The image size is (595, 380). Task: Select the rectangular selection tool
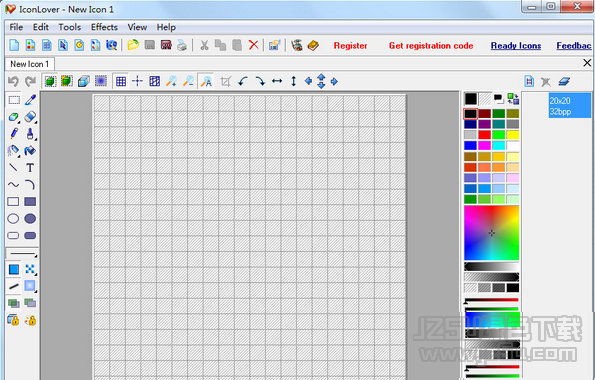point(14,100)
